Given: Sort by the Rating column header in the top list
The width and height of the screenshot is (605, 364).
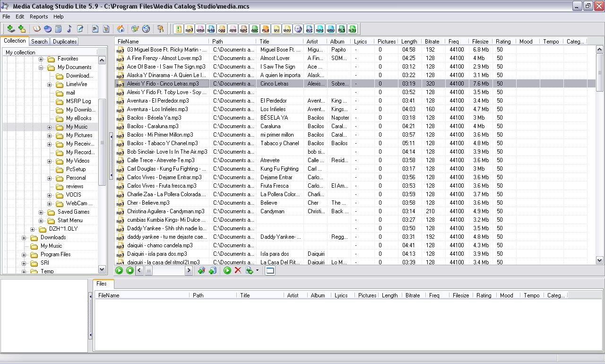Looking at the screenshot, I should [x=504, y=42].
